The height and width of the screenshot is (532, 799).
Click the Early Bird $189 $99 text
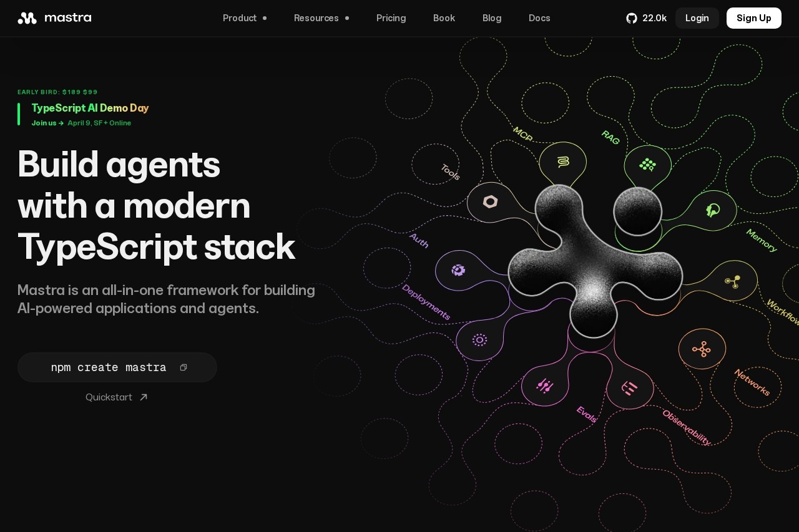(57, 92)
